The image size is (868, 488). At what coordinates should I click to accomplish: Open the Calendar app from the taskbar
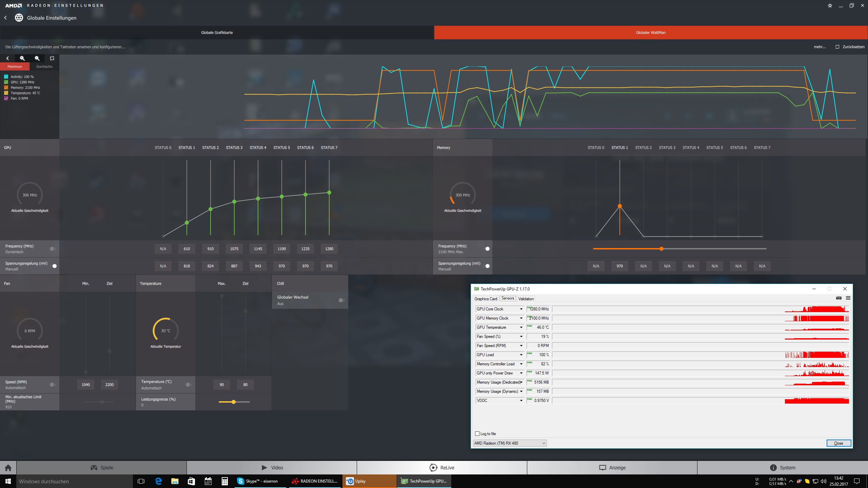point(208,481)
